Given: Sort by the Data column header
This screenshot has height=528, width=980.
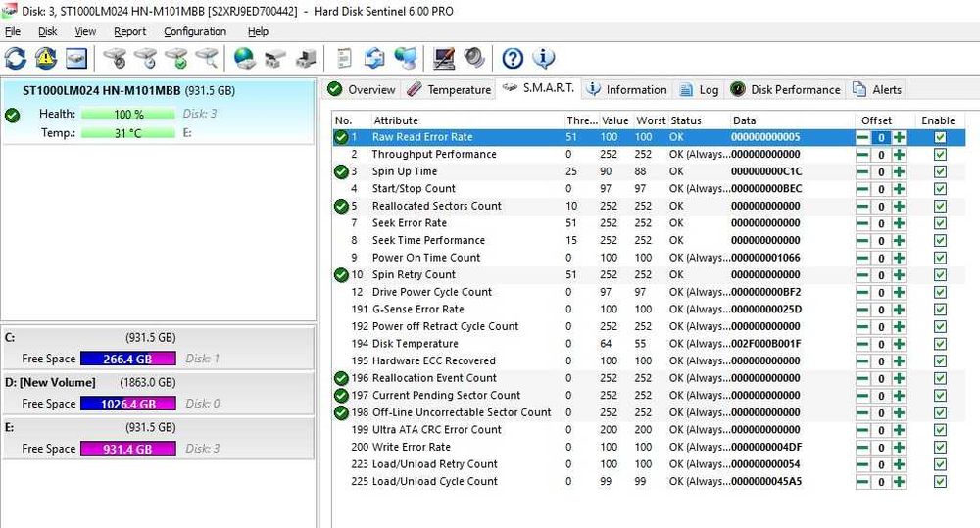Looking at the screenshot, I should [791, 120].
